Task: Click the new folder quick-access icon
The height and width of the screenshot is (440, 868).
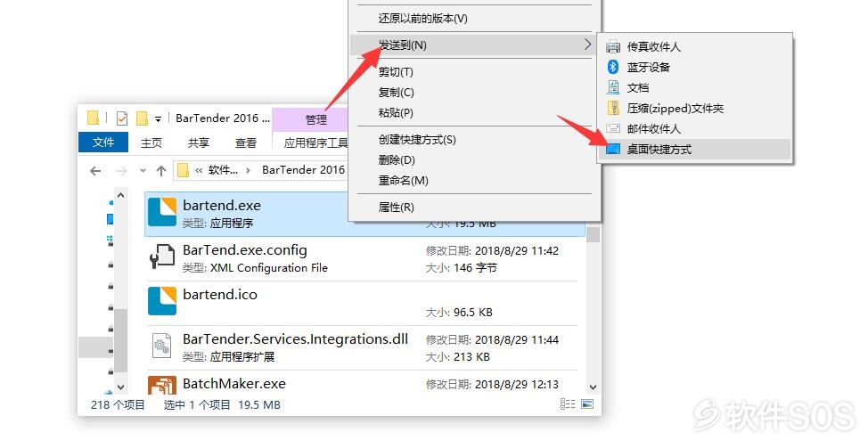Action: coord(142,118)
